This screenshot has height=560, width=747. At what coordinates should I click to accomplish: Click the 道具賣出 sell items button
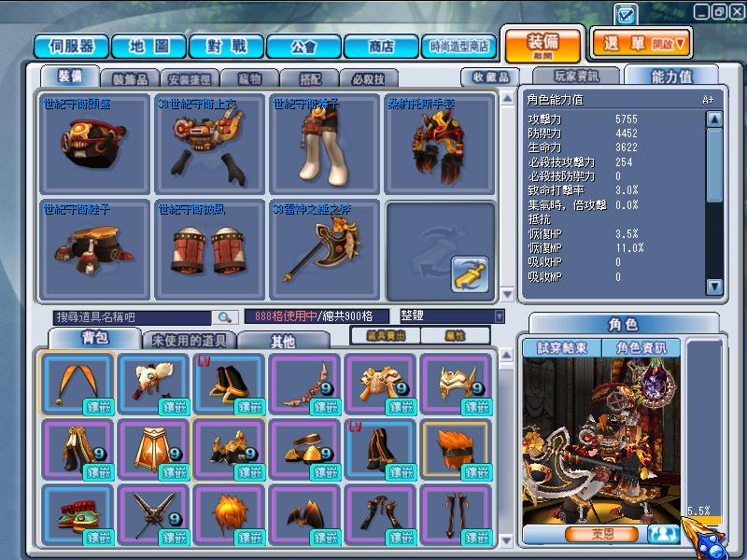(385, 336)
